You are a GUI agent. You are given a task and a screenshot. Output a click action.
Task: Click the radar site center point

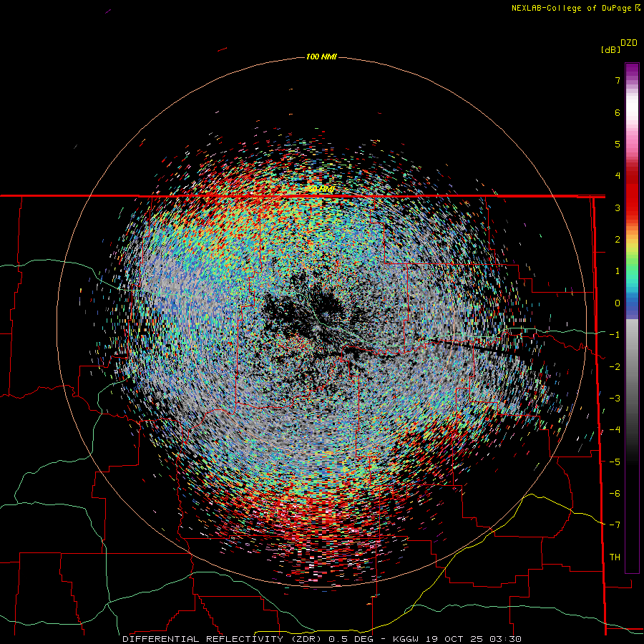321,321
